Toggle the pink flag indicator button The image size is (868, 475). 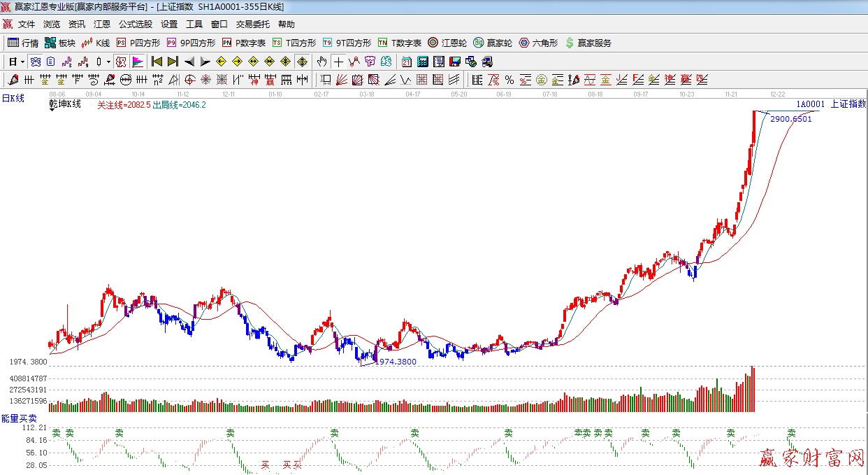(x=137, y=62)
